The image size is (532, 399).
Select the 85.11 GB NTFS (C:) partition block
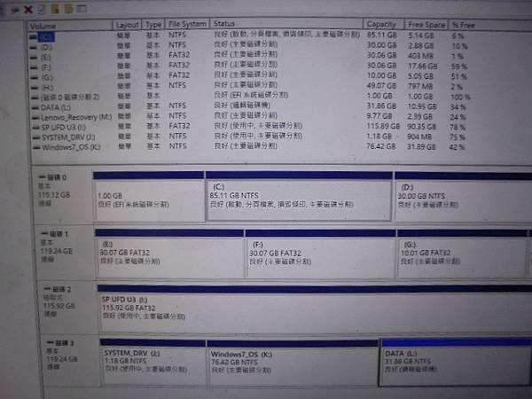coord(299,196)
